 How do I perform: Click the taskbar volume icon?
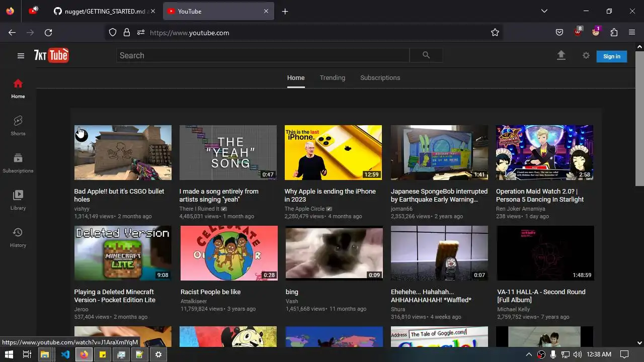tap(577, 354)
